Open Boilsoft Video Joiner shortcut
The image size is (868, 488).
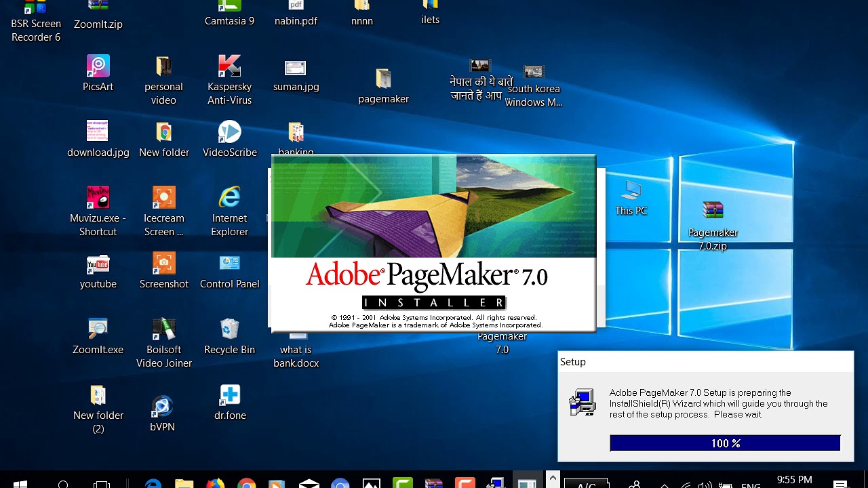(x=163, y=329)
